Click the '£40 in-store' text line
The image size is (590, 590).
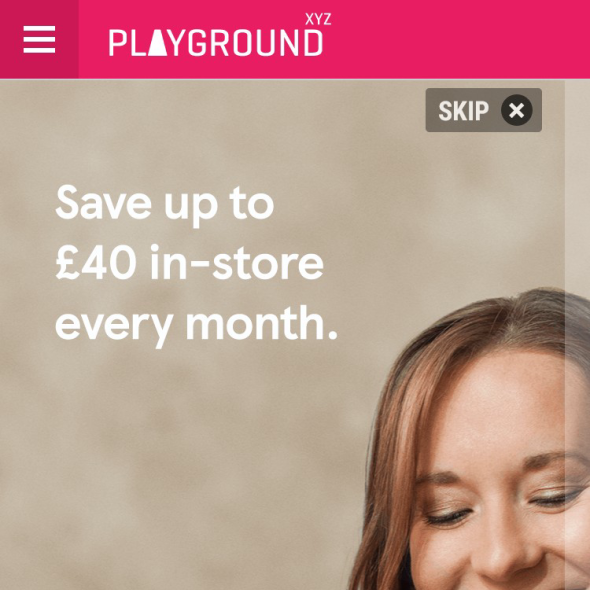pyautogui.click(x=190, y=263)
